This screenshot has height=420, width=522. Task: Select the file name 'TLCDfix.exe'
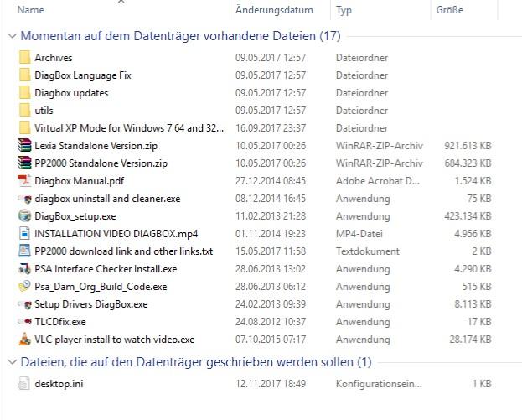click(x=60, y=322)
